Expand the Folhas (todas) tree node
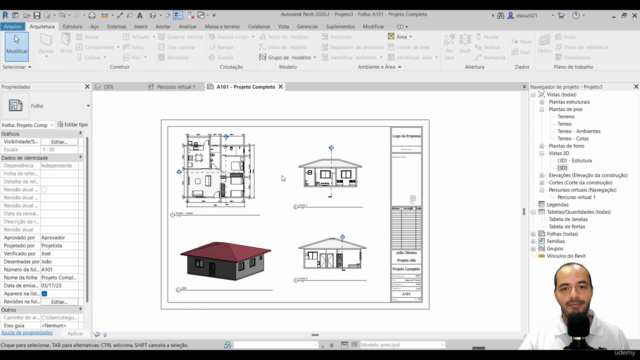The image size is (640, 360). (533, 234)
